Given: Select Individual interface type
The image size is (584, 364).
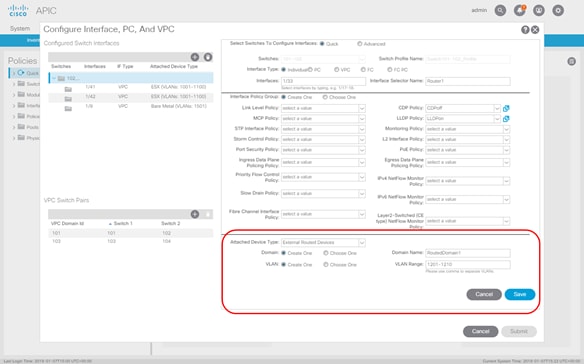Looking at the screenshot, I should click(283, 70).
